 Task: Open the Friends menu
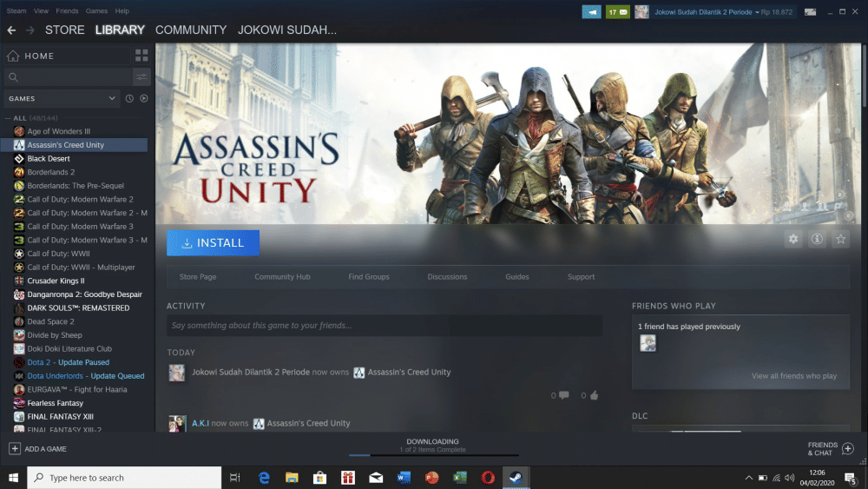67,11
